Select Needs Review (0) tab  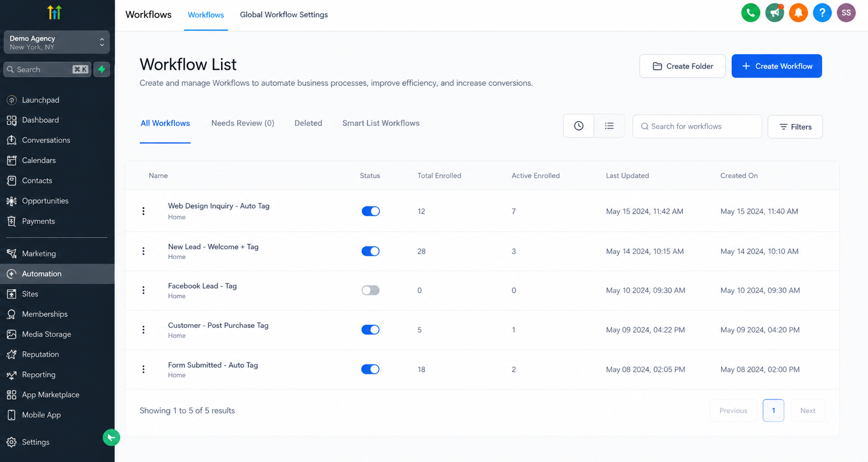point(243,123)
